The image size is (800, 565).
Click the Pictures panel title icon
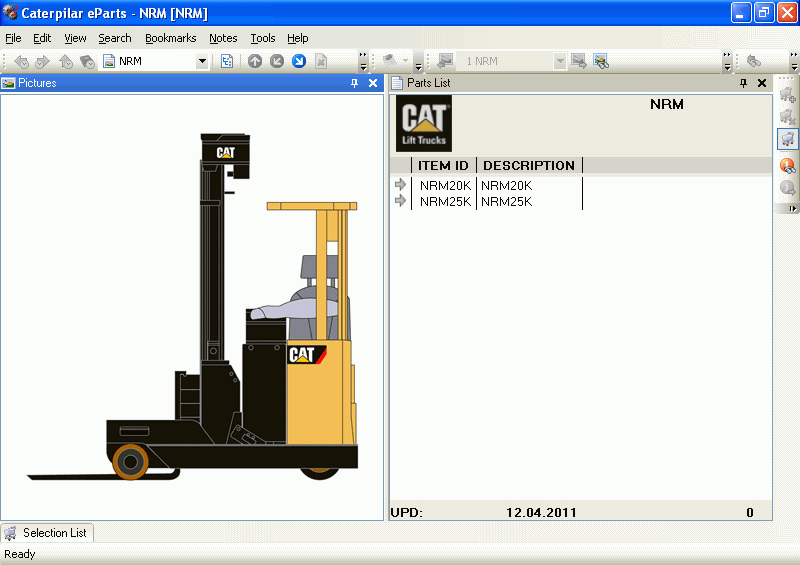click(8, 83)
